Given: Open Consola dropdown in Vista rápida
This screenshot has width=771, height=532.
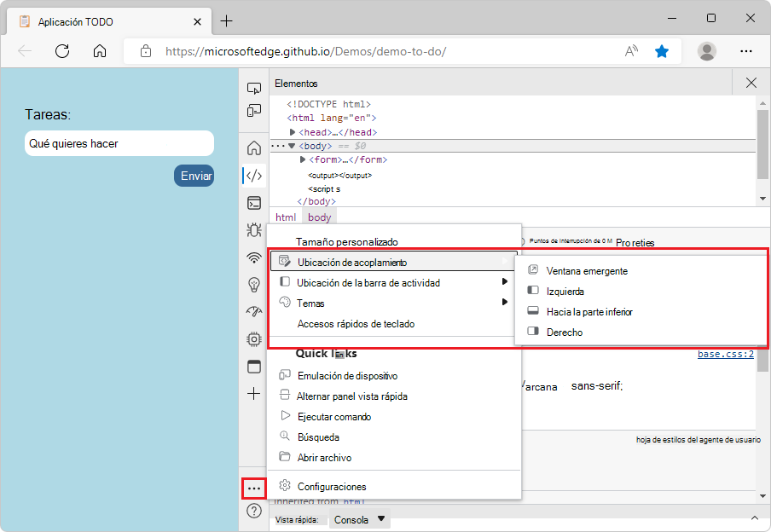Looking at the screenshot, I should click(359, 520).
